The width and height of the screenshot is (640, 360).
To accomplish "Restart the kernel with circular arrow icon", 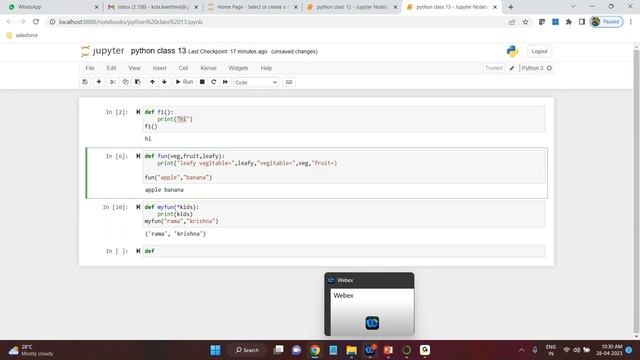I will [213, 82].
